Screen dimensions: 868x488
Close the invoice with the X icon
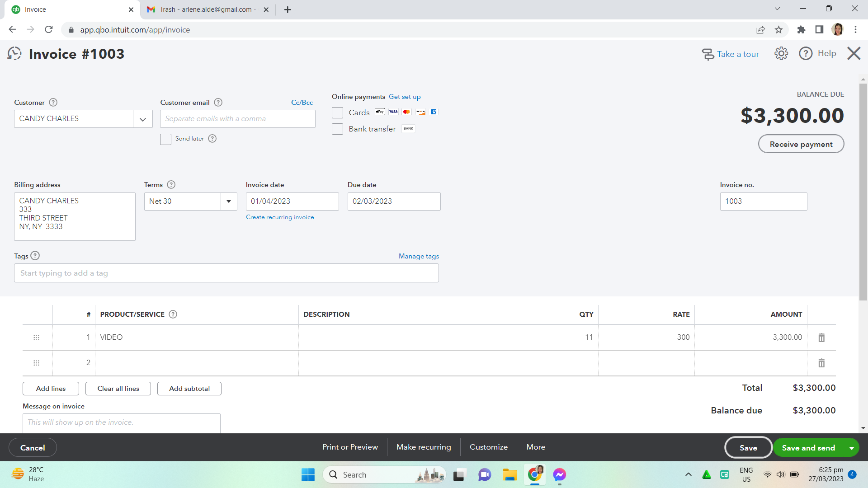pos(854,54)
